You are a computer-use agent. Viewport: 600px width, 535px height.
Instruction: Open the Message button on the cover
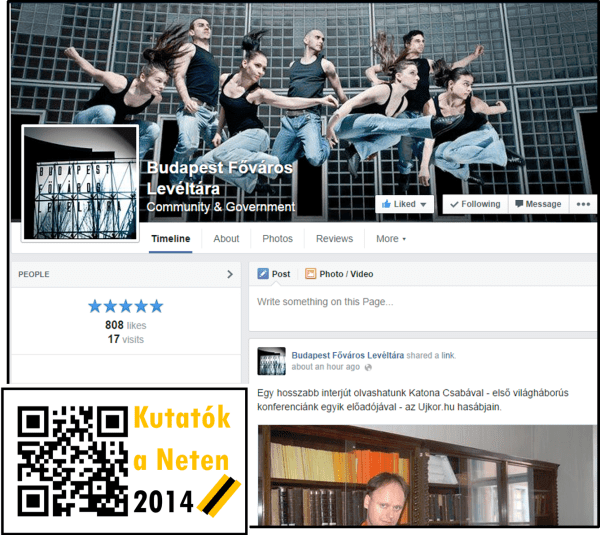(537, 204)
